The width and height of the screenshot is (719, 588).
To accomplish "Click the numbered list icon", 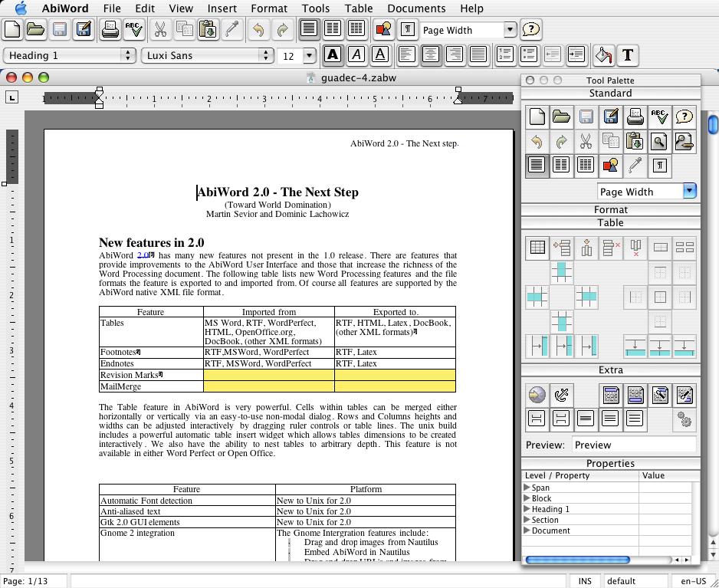I will coord(504,55).
